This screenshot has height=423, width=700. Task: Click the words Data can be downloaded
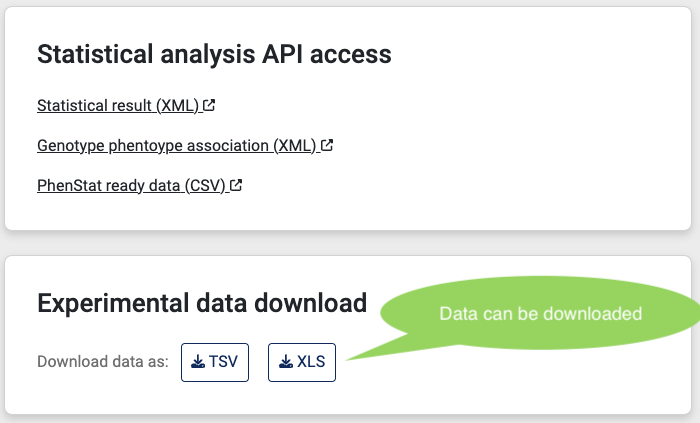pyautogui.click(x=541, y=314)
